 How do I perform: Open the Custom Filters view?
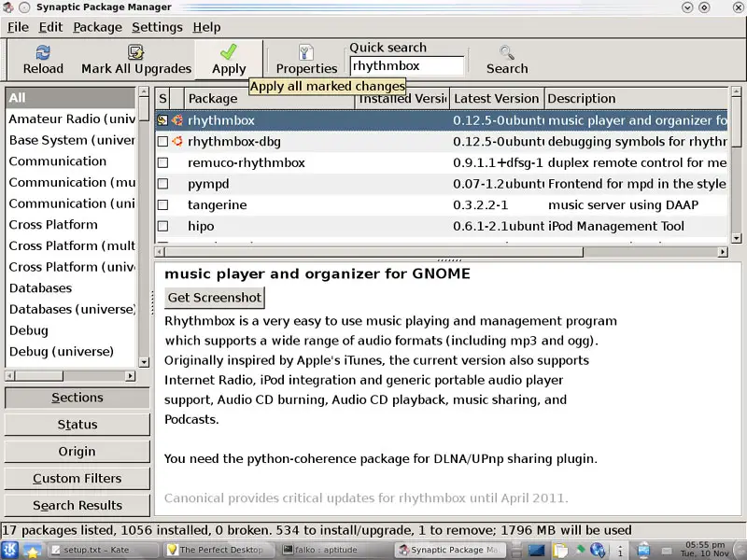(x=78, y=478)
